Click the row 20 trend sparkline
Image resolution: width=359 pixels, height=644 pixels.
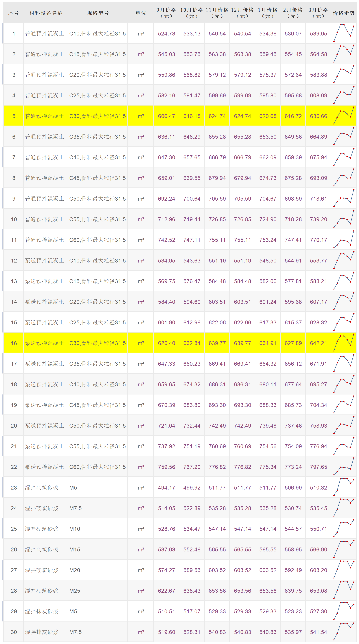pyautogui.click(x=344, y=425)
